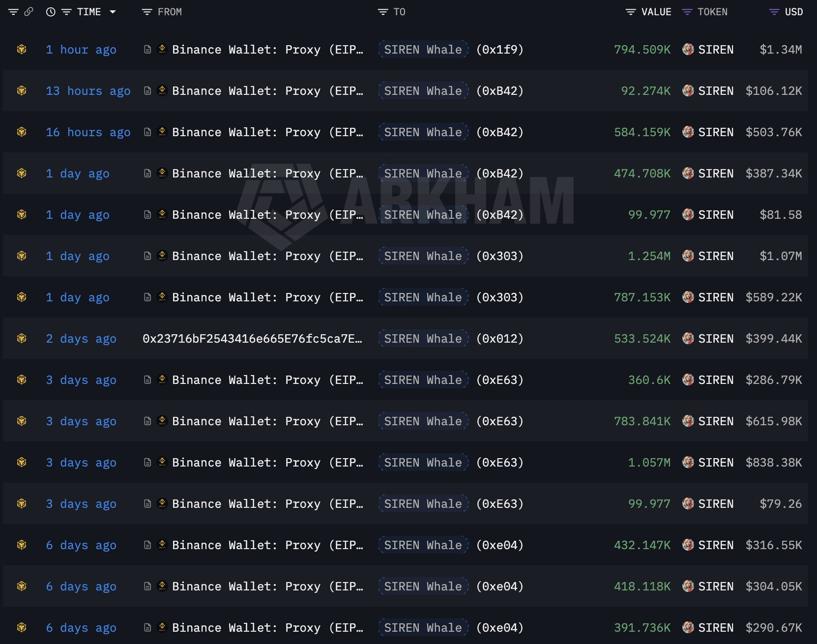Open sender address 0x23716bF2543416e665E76fc5ca7E…
The width and height of the screenshot is (817, 644).
click(x=252, y=339)
